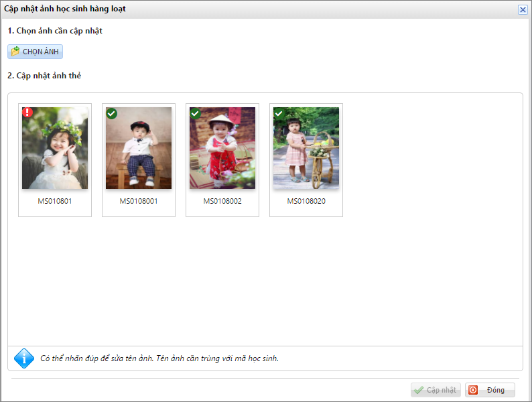Viewport: 532px width, 402px height.
Task: Click the checkmark icon beside Cập nhật
Action: point(419,390)
